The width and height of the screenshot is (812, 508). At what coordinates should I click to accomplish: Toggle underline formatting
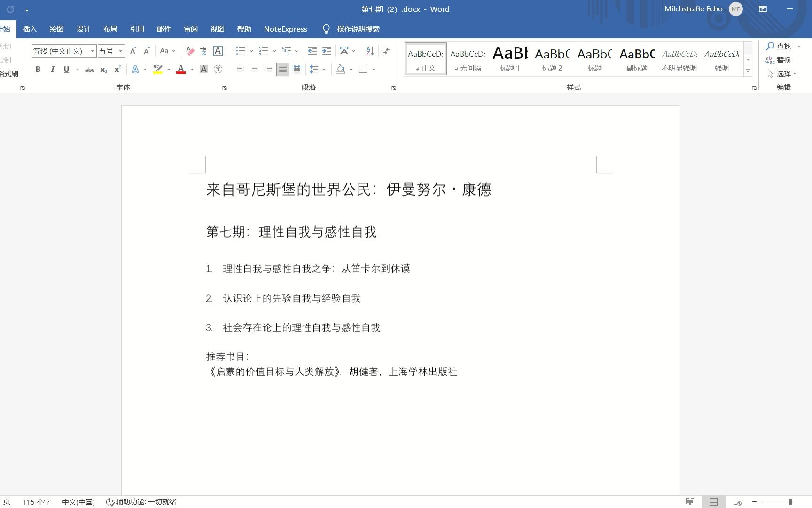click(66, 70)
